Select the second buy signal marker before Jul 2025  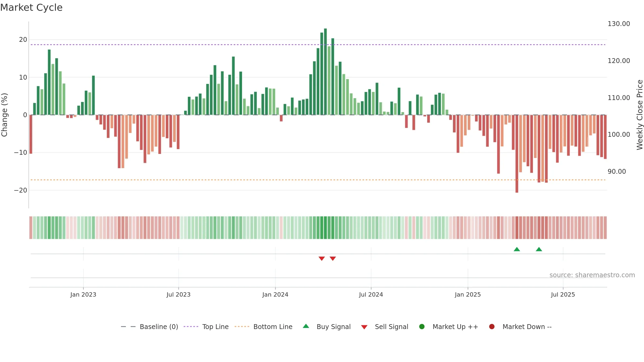coord(539,249)
